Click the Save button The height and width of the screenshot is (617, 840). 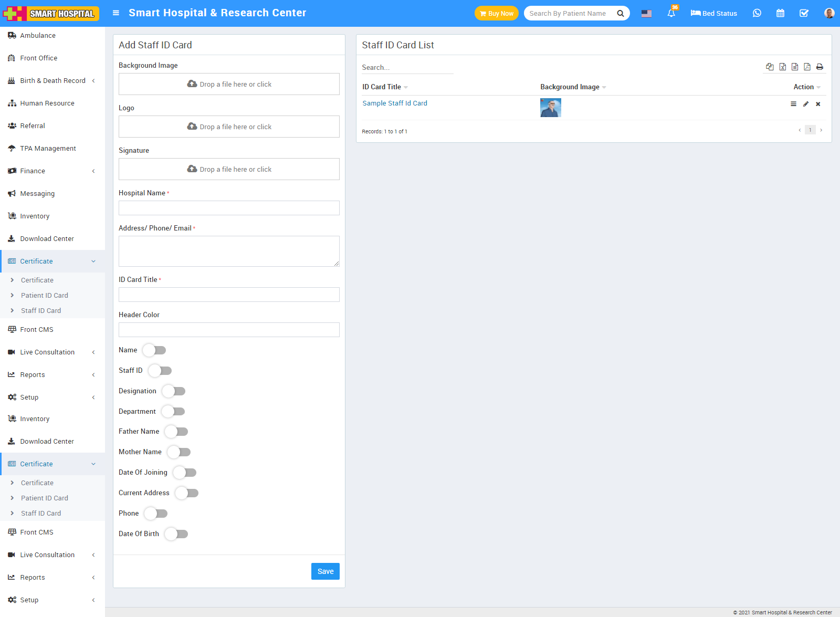325,571
